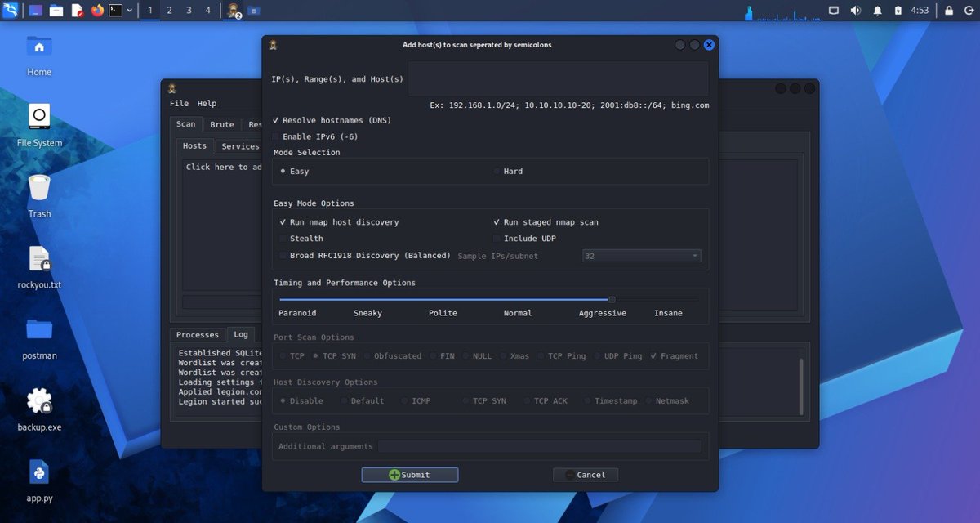This screenshot has height=523, width=980.
Task: Click the timing slider track above Insane
Action: pos(668,299)
